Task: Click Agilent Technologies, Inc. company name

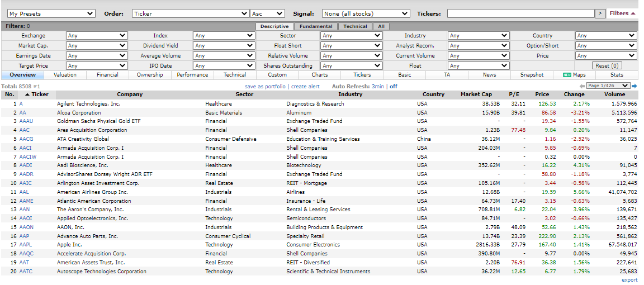Action: tap(89, 104)
